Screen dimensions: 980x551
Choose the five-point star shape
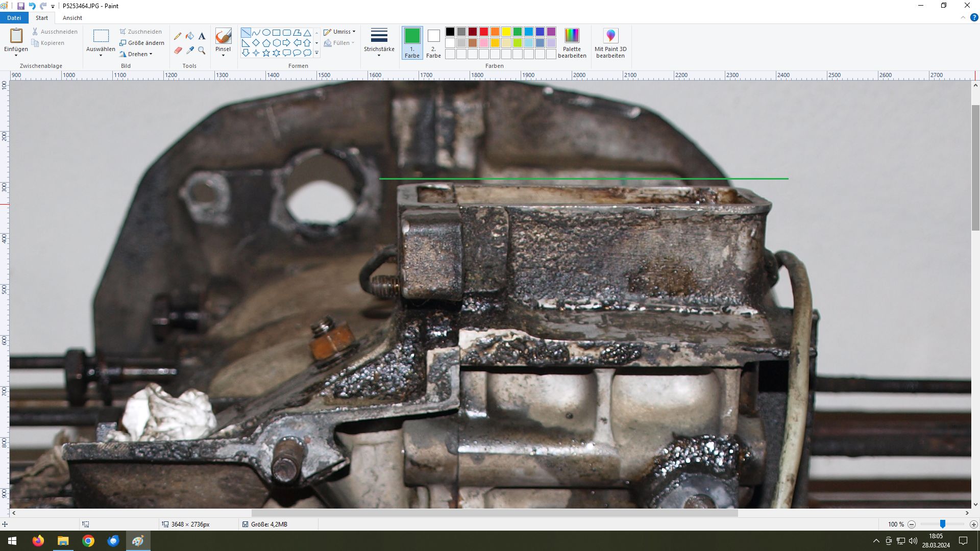coord(266,53)
